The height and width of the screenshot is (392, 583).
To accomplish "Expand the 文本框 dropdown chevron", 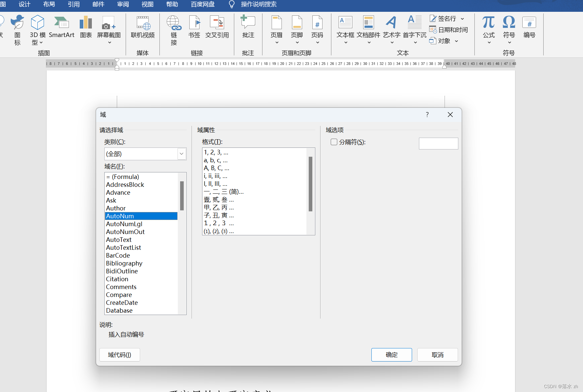I will tap(346, 42).
